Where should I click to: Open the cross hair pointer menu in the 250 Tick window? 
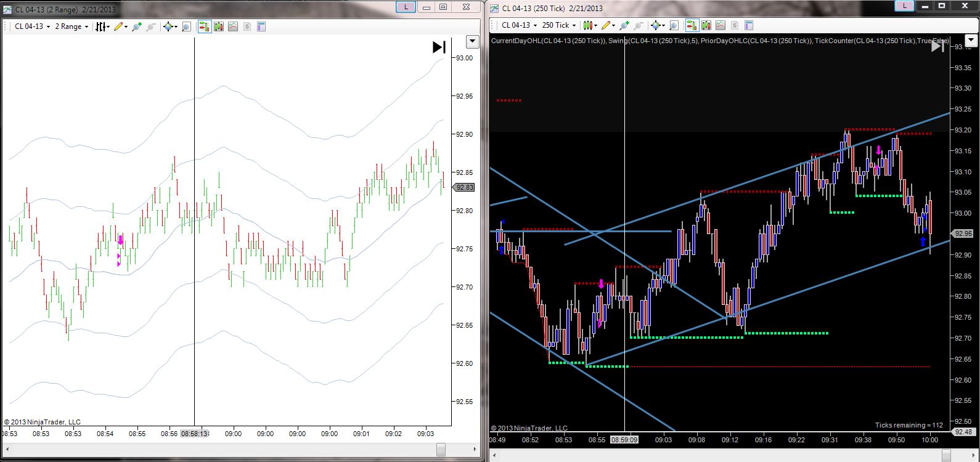pyautogui.click(x=658, y=25)
